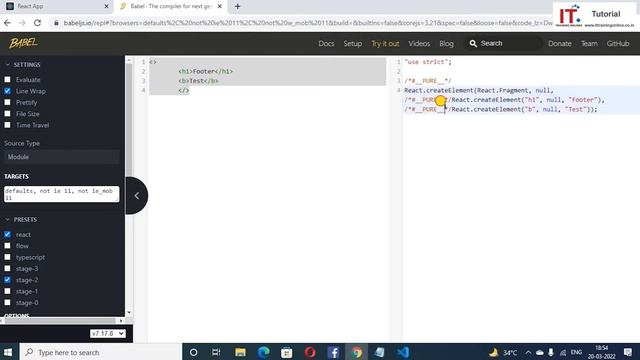Open the Docs page

[x=326, y=43]
